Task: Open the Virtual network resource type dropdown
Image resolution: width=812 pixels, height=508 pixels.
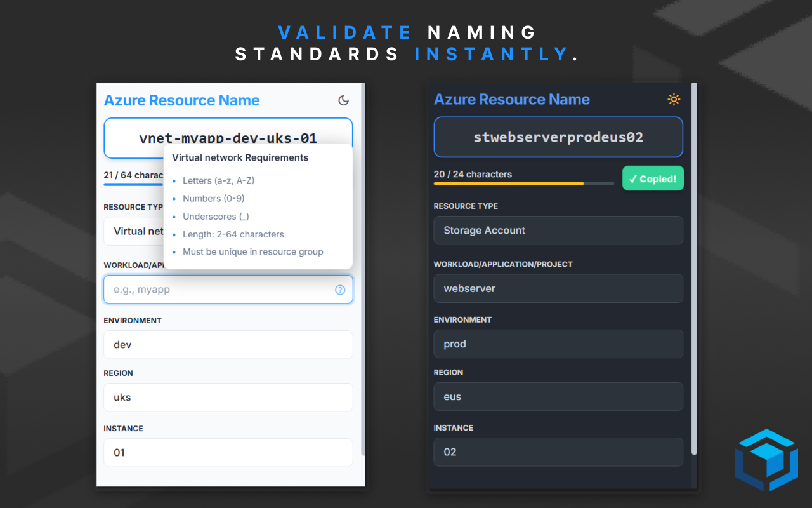Action: tap(133, 231)
